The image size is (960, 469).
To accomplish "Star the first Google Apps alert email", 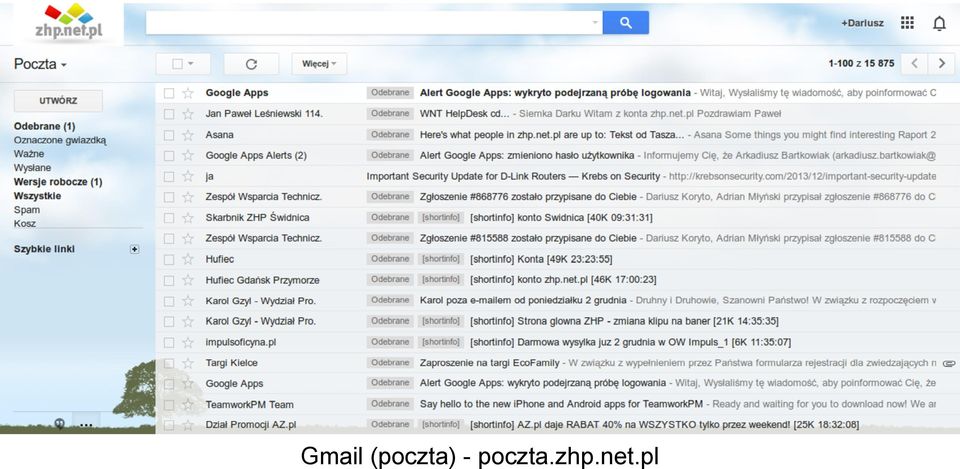I will point(188,93).
